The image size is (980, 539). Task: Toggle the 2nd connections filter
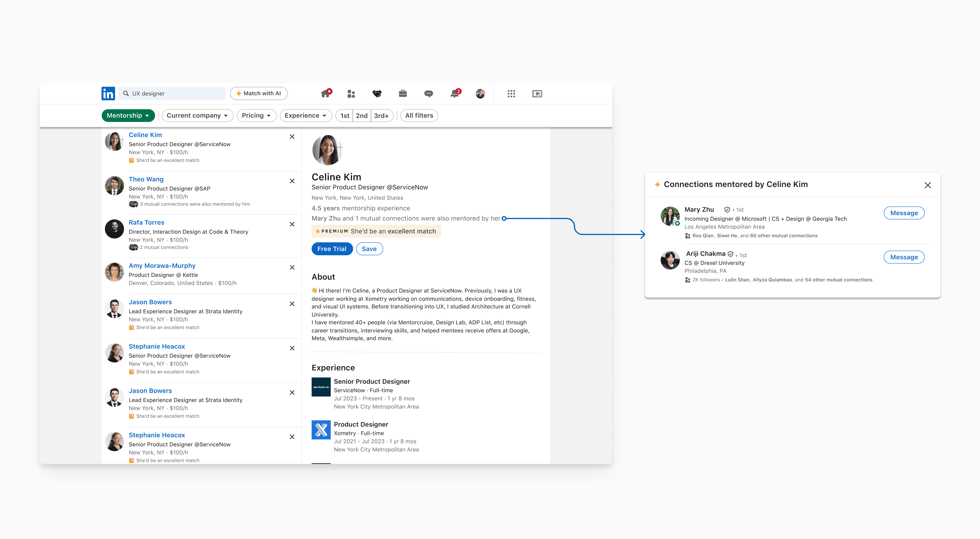click(x=362, y=116)
